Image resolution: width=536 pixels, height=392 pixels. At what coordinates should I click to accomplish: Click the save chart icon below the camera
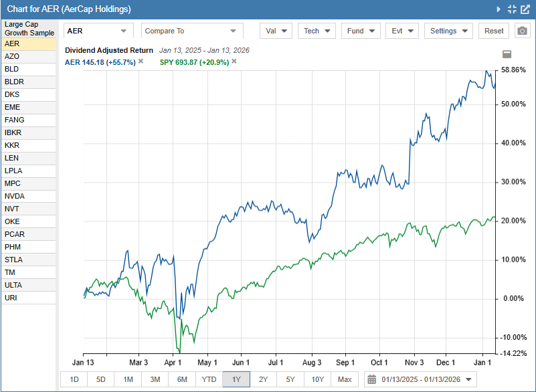(507, 54)
